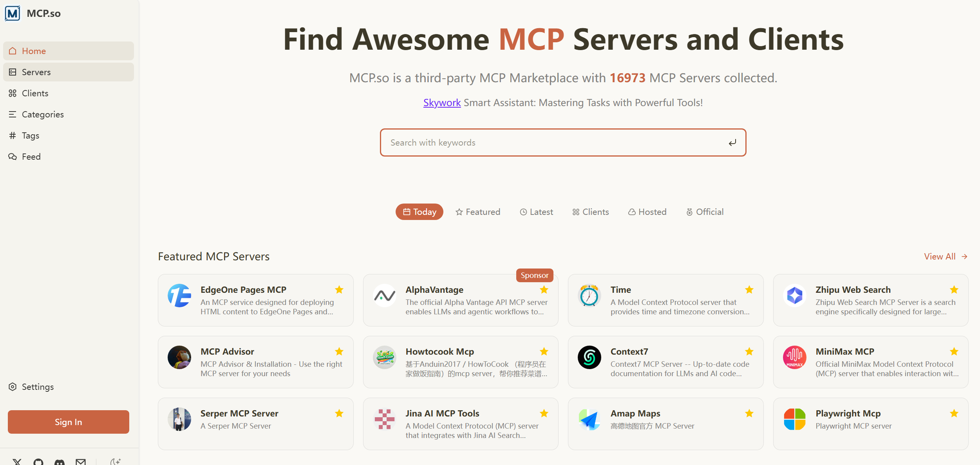Click the search submit enter-arrow icon
Viewport: 980px width, 465px height.
tap(732, 143)
